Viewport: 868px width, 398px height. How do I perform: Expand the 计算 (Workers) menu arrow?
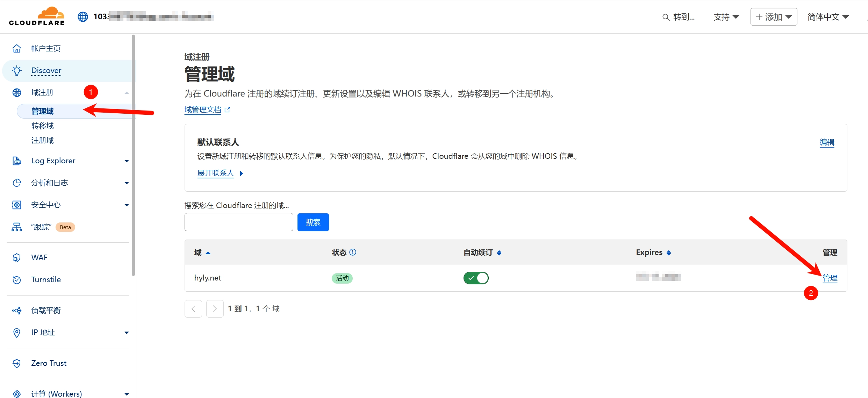127,394
